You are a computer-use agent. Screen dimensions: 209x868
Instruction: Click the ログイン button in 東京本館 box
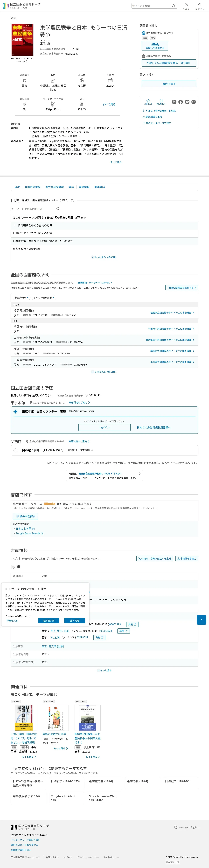tap(104, 427)
